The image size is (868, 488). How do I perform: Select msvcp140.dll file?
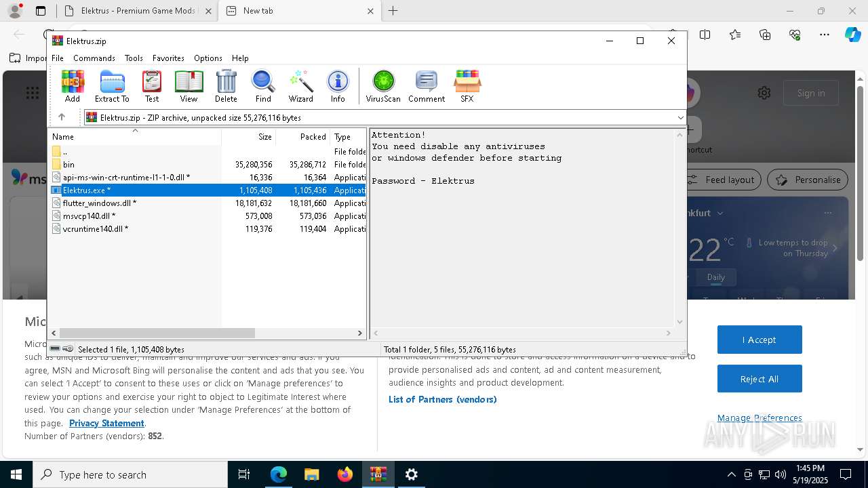point(208,216)
